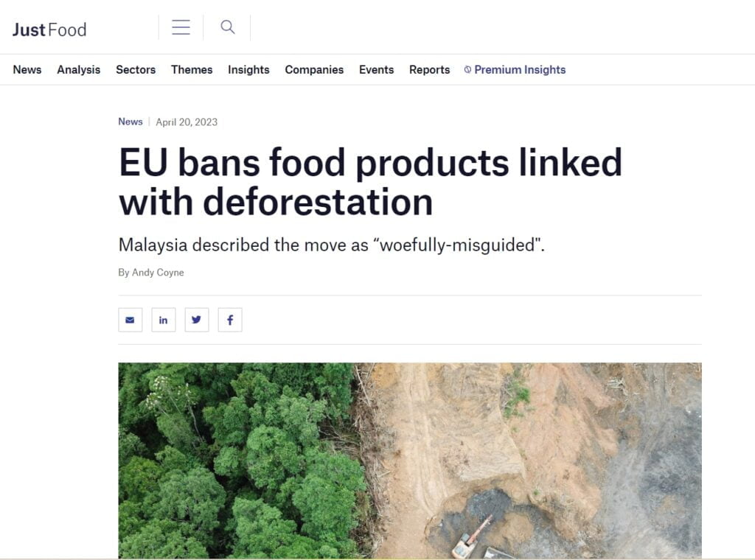Select the Themes navigation item

coord(191,69)
